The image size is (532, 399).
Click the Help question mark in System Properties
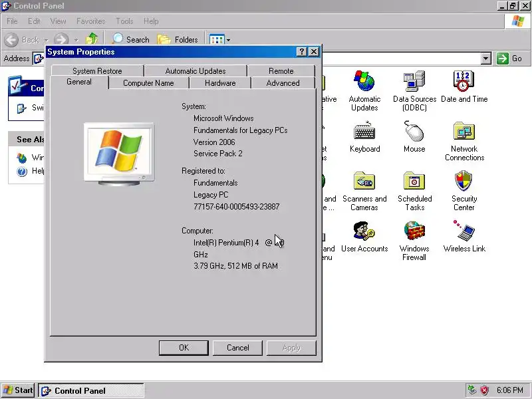(301, 52)
